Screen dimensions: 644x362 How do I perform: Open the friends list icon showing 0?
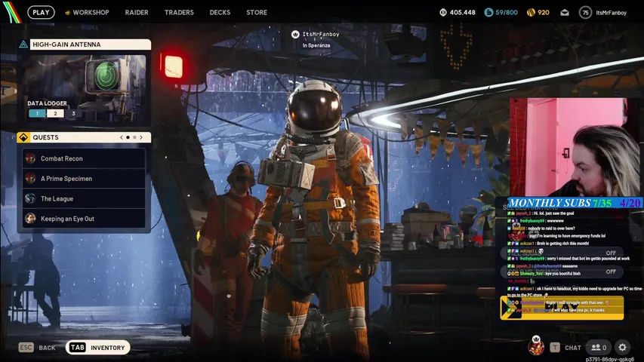[x=599, y=348]
